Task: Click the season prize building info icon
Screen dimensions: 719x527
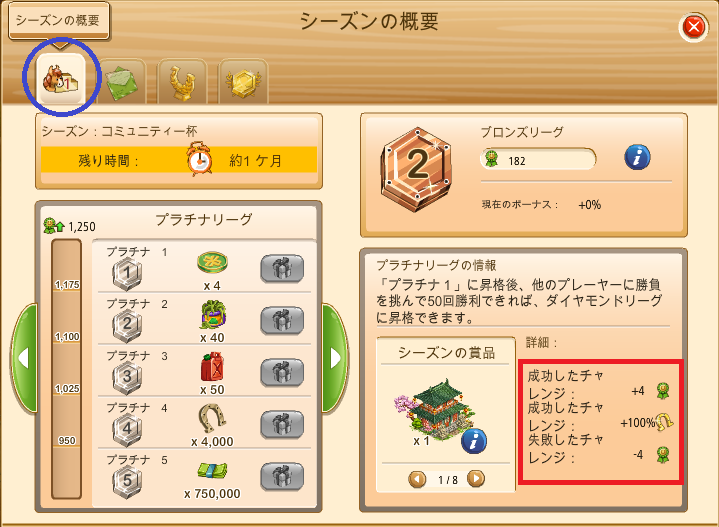Action: 474,441
